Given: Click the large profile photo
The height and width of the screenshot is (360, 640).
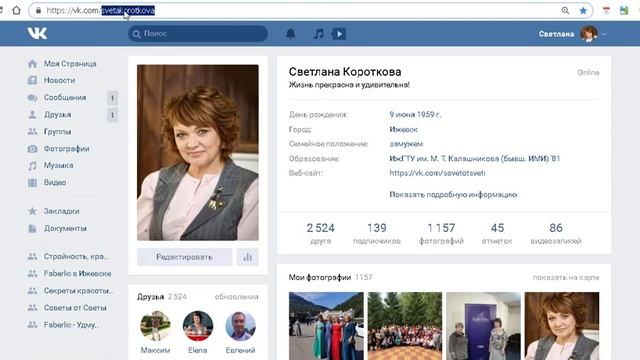Looking at the screenshot, I should (x=198, y=152).
